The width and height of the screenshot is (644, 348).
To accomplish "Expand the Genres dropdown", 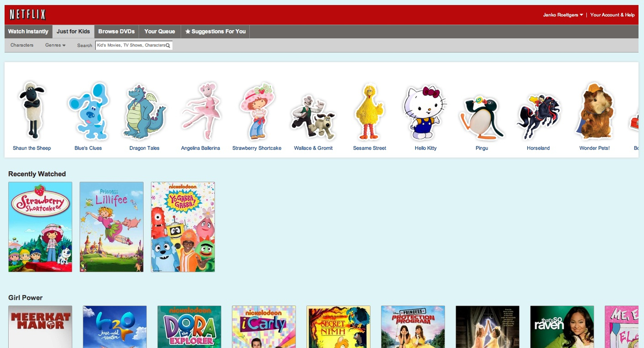I will tap(55, 45).
